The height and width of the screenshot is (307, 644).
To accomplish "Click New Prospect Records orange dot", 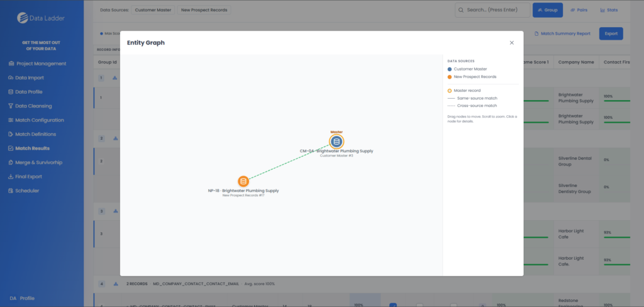I will pyautogui.click(x=449, y=77).
